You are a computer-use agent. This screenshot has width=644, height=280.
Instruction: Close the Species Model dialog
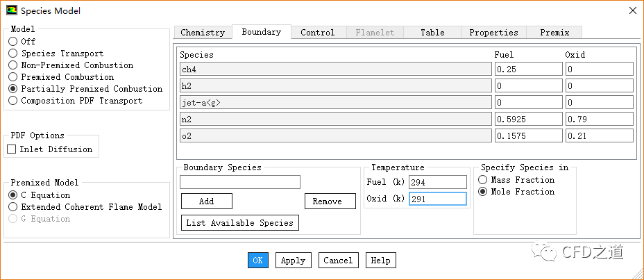632,10
